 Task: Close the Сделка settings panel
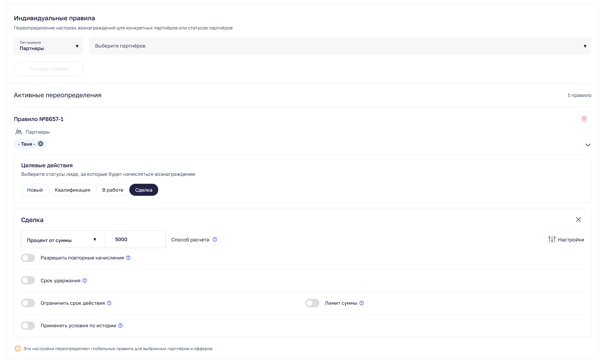tap(578, 220)
